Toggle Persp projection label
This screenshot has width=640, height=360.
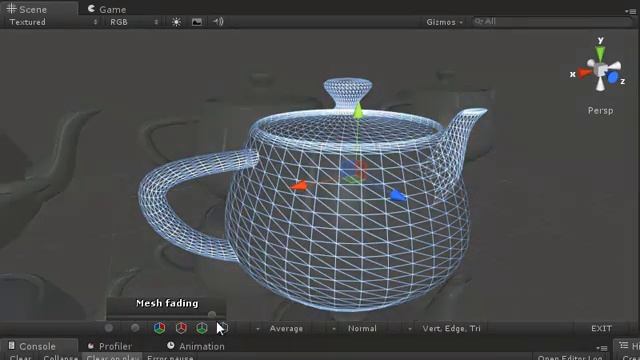coord(600,111)
